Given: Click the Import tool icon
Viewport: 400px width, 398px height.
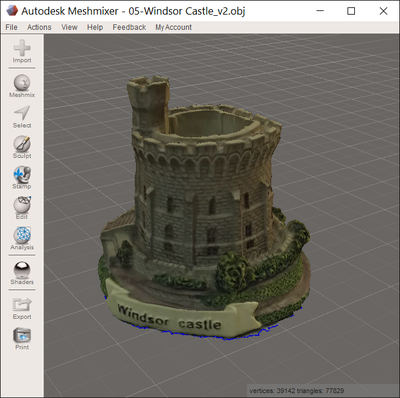Looking at the screenshot, I should (x=22, y=48).
